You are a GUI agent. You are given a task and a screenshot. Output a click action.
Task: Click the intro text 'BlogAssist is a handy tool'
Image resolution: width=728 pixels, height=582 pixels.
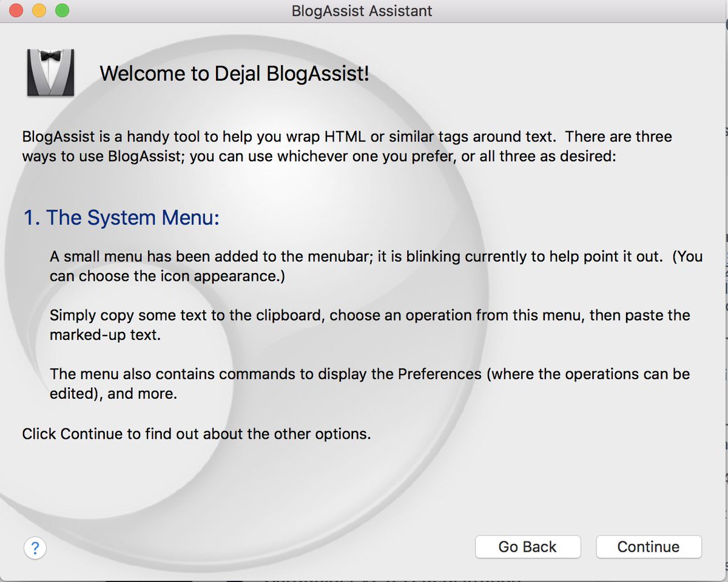(347, 146)
